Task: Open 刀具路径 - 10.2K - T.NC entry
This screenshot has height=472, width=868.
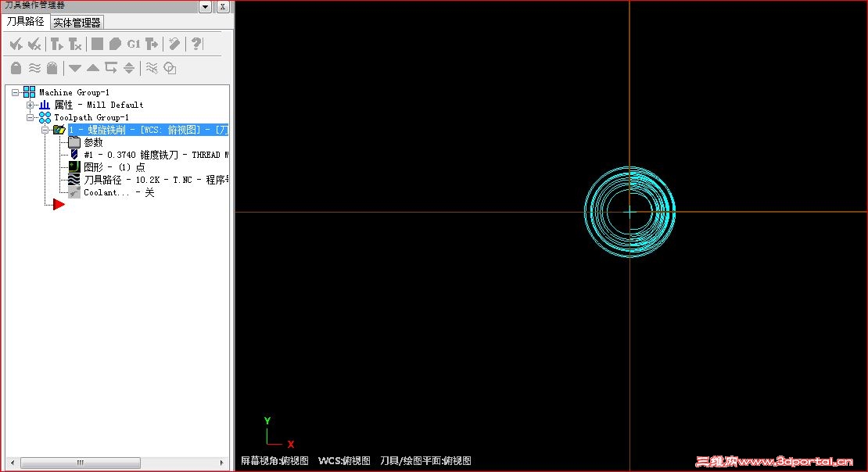Action: coord(156,180)
